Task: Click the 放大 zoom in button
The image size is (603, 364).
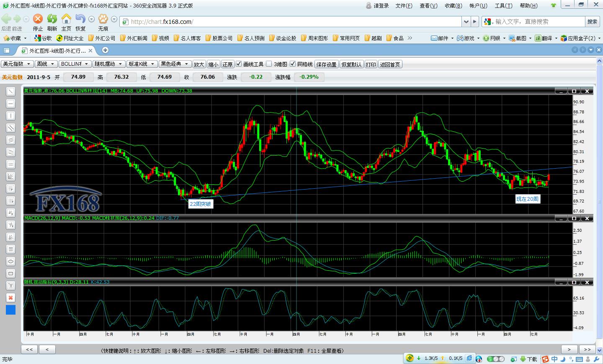Action: [x=199, y=64]
